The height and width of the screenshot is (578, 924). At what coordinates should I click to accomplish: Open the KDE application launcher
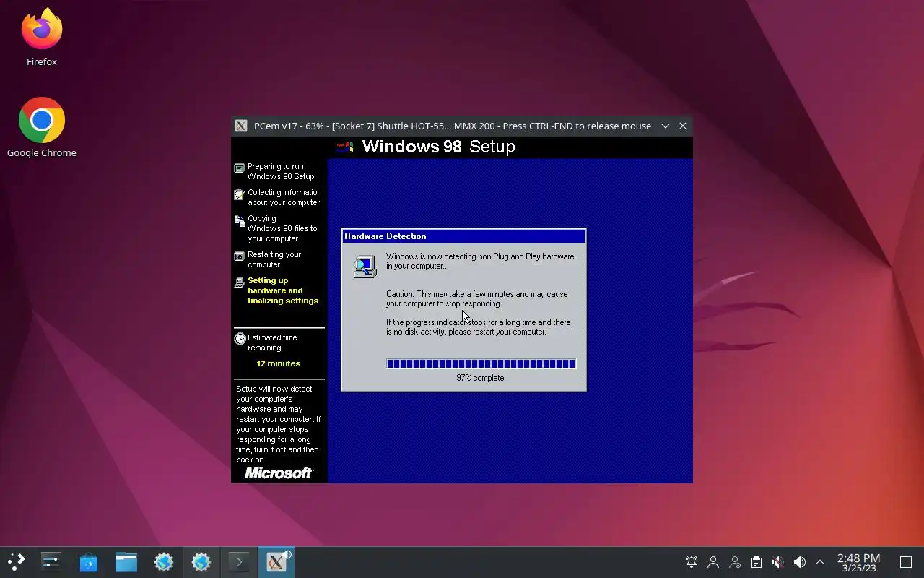pos(16,562)
